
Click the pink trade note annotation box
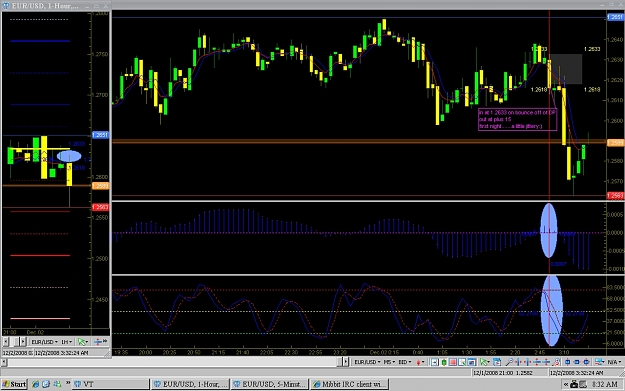517,119
